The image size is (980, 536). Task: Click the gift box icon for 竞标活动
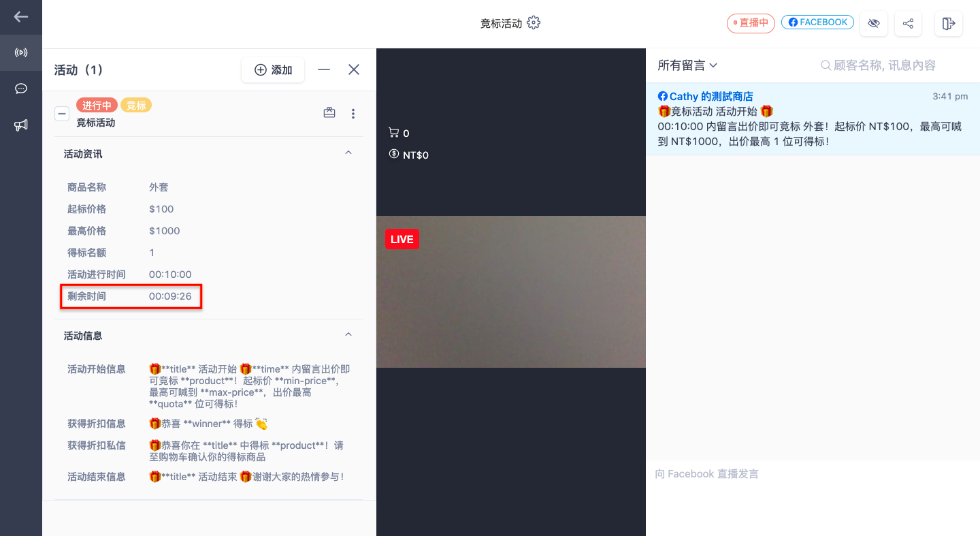[329, 113]
